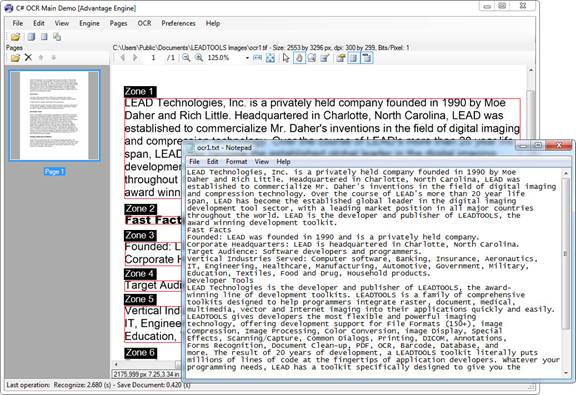Select the arrow pointer selection tool
The image size is (576, 395).
[x=286, y=58]
